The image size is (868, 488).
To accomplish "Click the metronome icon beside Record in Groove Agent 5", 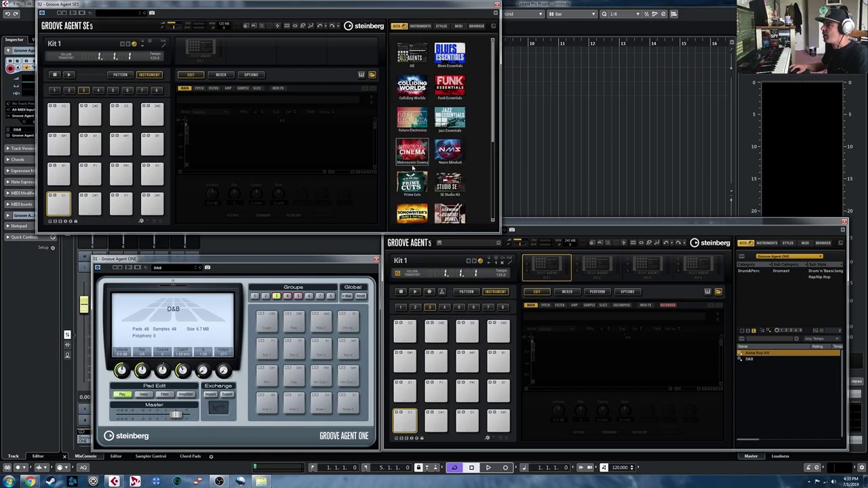I will [441, 291].
